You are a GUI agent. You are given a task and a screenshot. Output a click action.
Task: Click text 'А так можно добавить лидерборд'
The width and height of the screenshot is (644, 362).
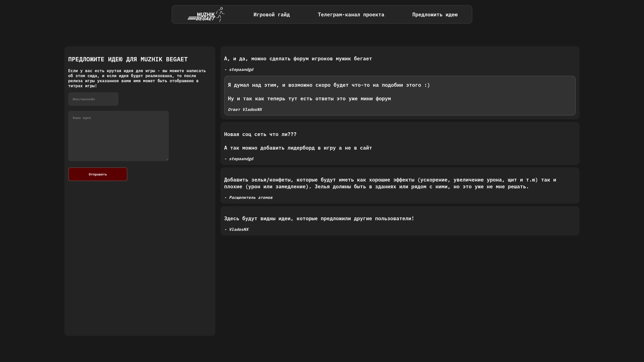[298, 148]
